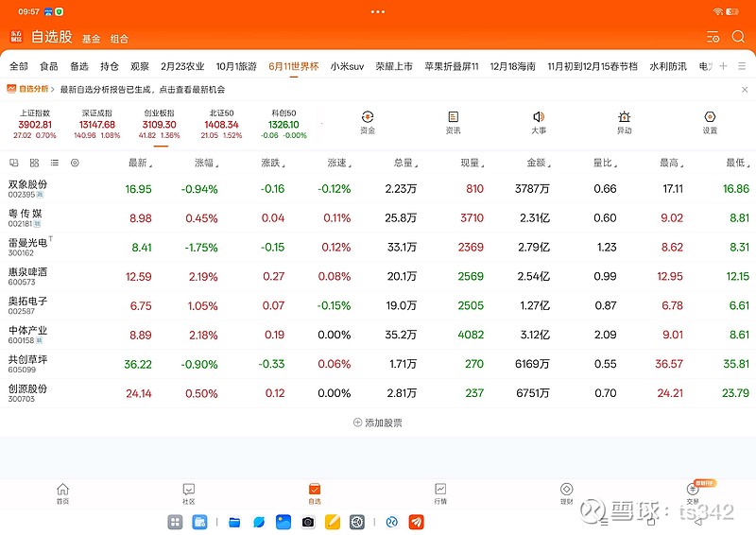Open the 设置 settings hexagon icon
756x535 pixels.
click(x=710, y=123)
